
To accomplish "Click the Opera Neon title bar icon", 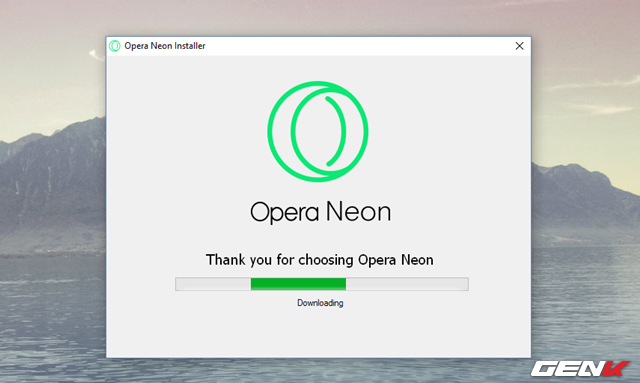I will click(x=115, y=46).
